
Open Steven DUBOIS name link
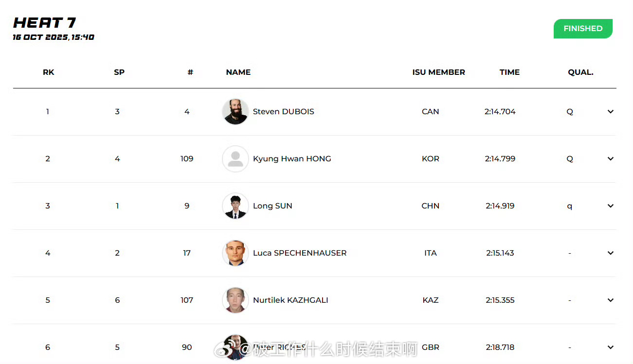[x=283, y=112]
